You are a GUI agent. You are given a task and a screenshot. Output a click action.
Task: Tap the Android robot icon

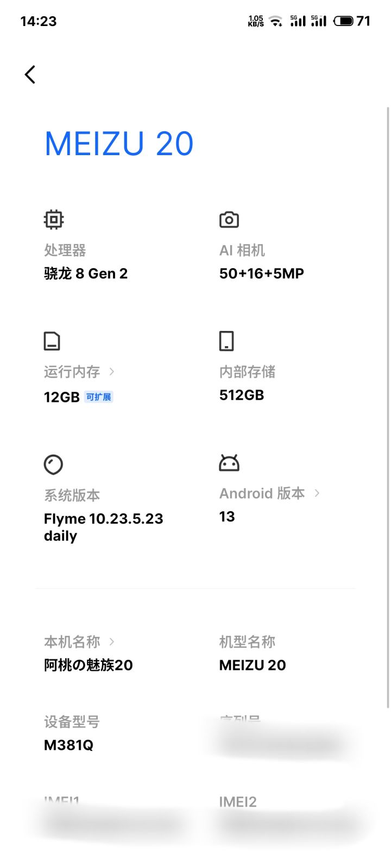[x=229, y=463]
